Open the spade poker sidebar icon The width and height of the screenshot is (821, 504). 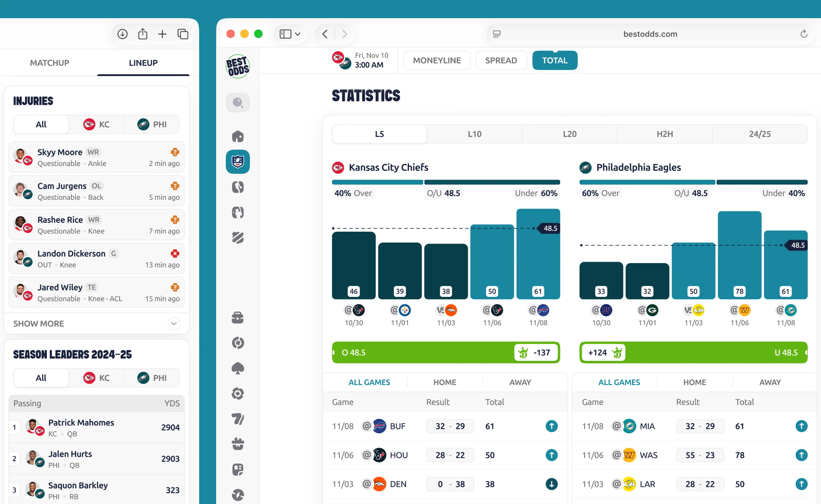pyautogui.click(x=238, y=368)
